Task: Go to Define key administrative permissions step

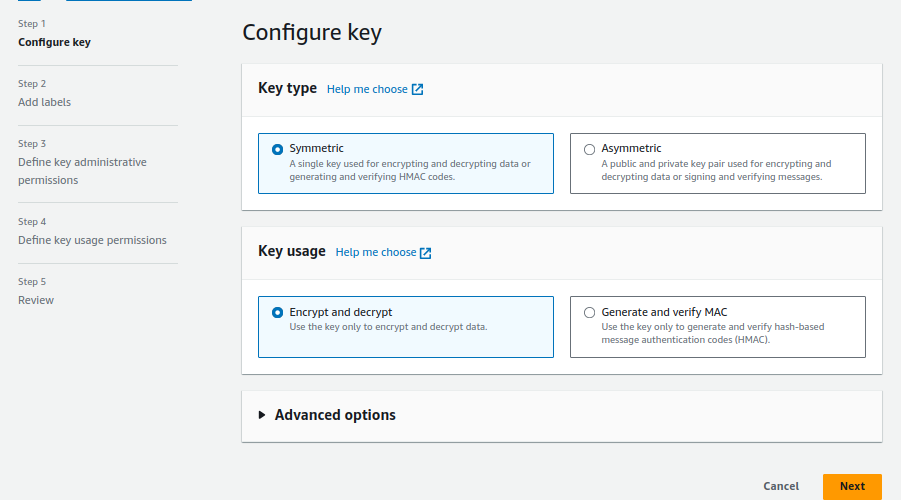Action: (82, 171)
